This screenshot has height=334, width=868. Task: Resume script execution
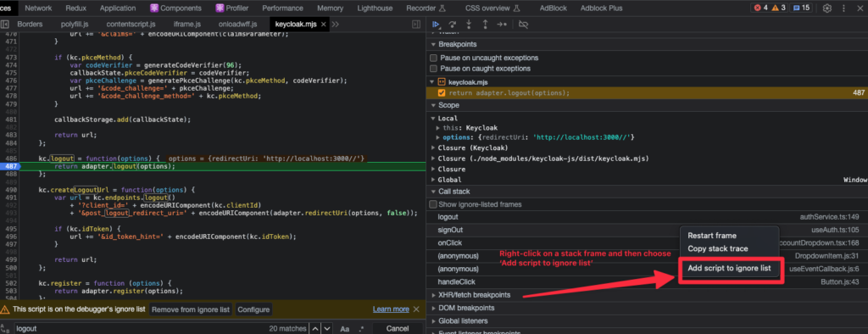click(x=437, y=25)
